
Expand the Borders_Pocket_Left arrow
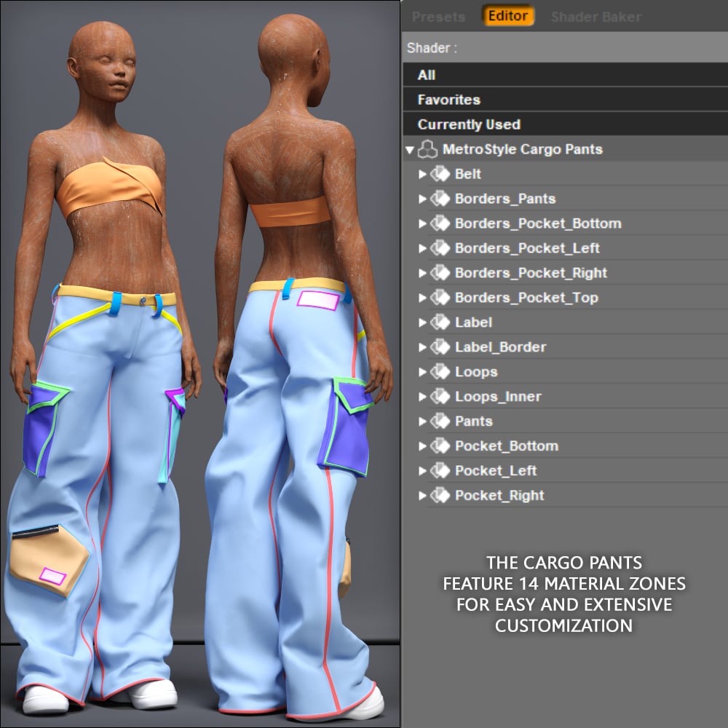tap(422, 248)
